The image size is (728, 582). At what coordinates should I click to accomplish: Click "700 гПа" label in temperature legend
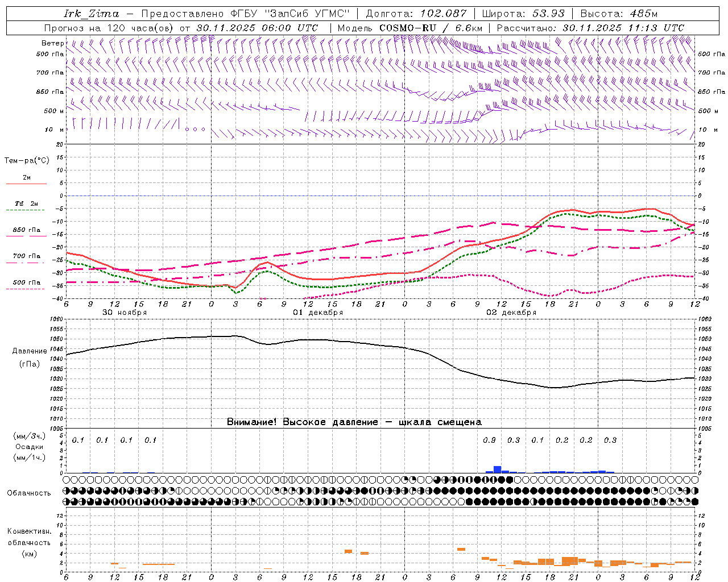tap(27, 256)
